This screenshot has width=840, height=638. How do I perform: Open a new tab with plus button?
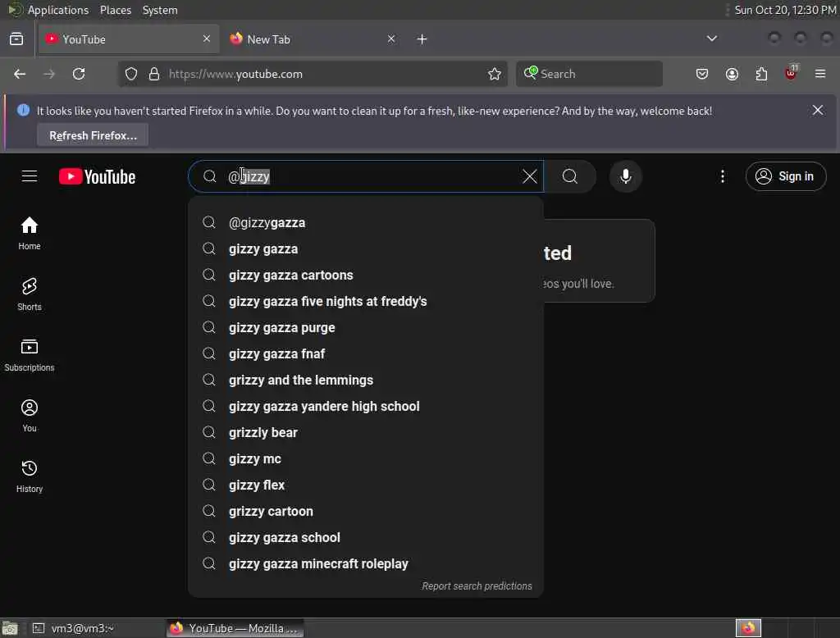pyautogui.click(x=422, y=39)
